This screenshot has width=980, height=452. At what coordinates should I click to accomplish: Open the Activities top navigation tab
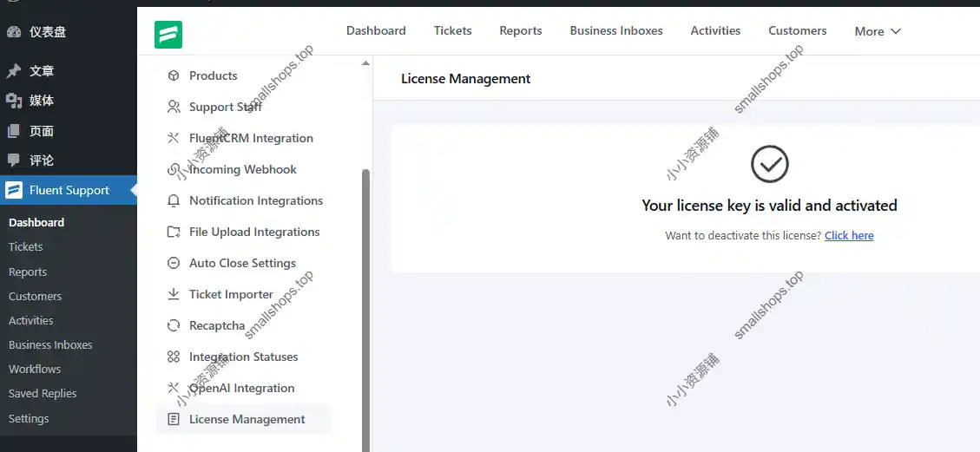click(715, 30)
